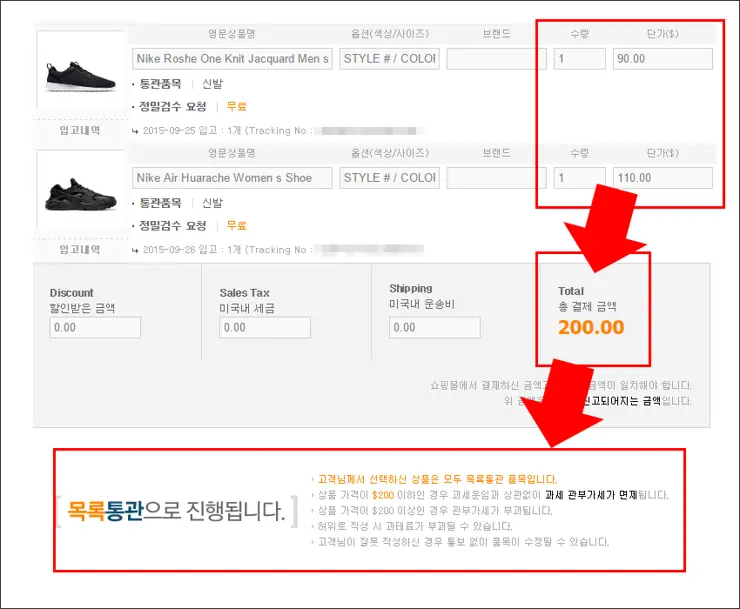Image resolution: width=740 pixels, height=609 pixels.
Task: Click the orange Total amount 200.00
Action: (590, 327)
